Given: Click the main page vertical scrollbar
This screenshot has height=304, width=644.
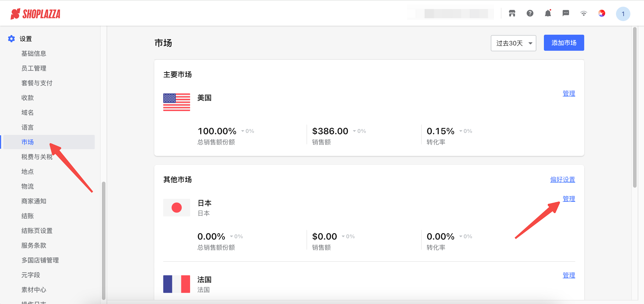Looking at the screenshot, I should click(635, 107).
